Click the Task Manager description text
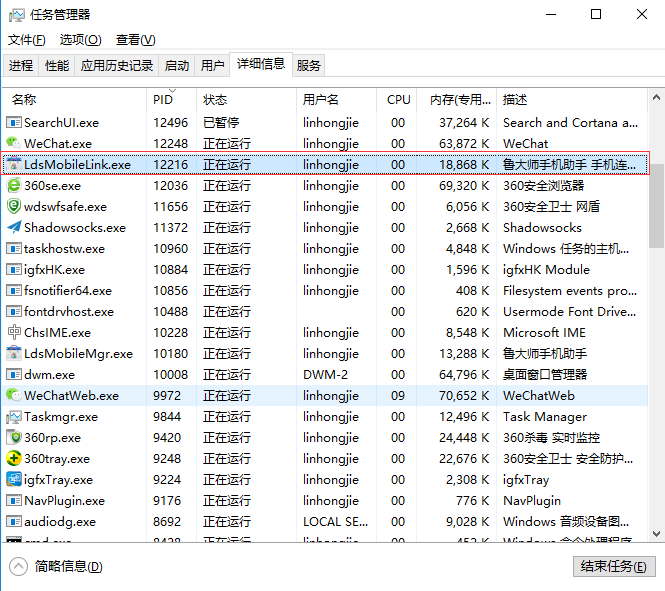The image size is (665, 591). tap(545, 417)
